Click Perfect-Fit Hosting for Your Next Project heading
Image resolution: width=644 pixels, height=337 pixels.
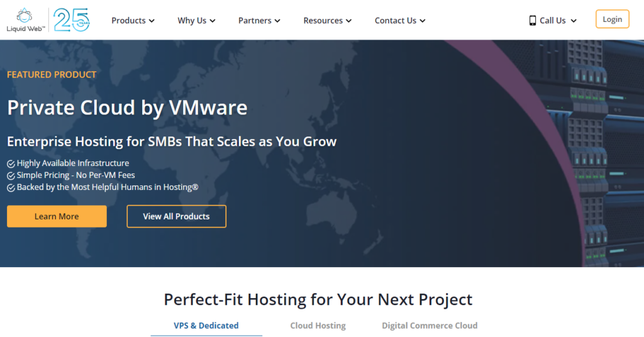coord(318,300)
